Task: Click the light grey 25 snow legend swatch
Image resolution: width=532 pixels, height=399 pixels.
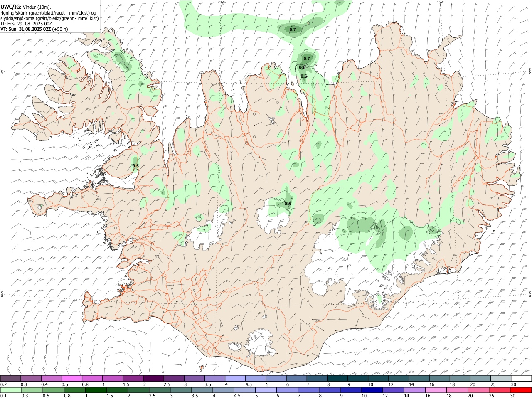Action: (500, 379)
